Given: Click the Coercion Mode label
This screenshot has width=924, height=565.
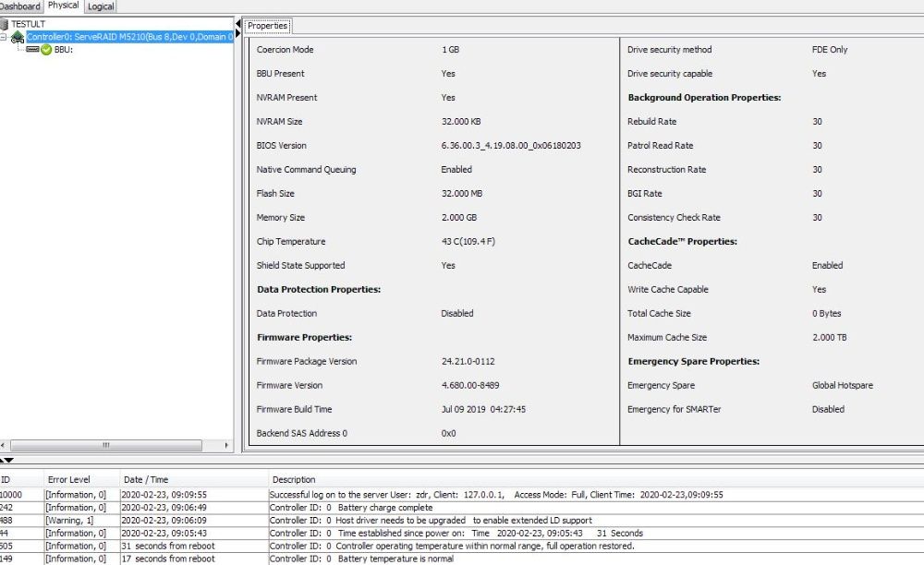Looking at the screenshot, I should pos(286,50).
